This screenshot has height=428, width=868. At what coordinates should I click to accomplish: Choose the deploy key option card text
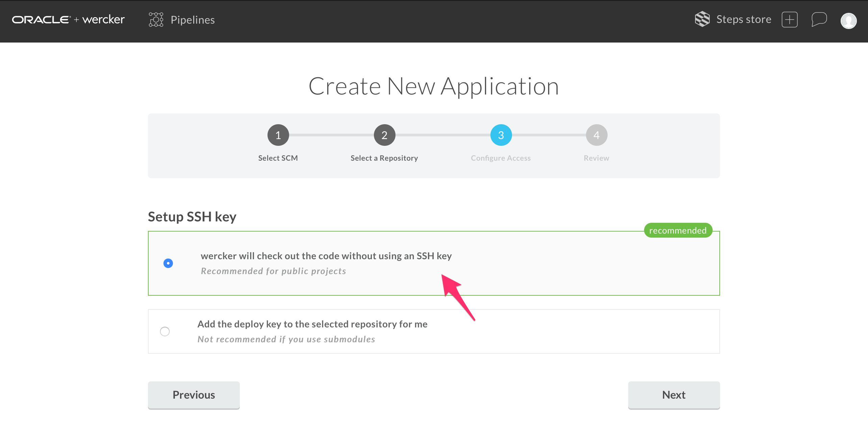(312, 324)
